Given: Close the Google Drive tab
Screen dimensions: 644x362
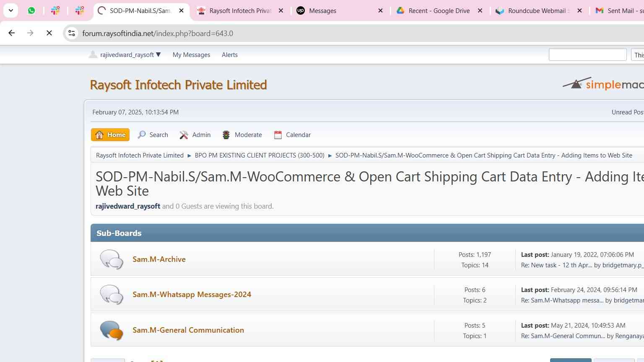Looking at the screenshot, I should (480, 11).
